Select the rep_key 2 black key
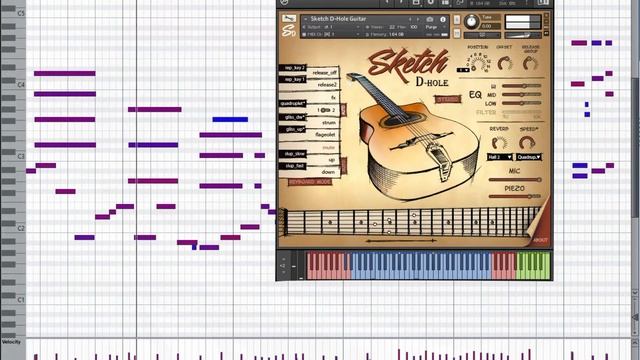This screenshot has width=640, height=360. pos(293,68)
